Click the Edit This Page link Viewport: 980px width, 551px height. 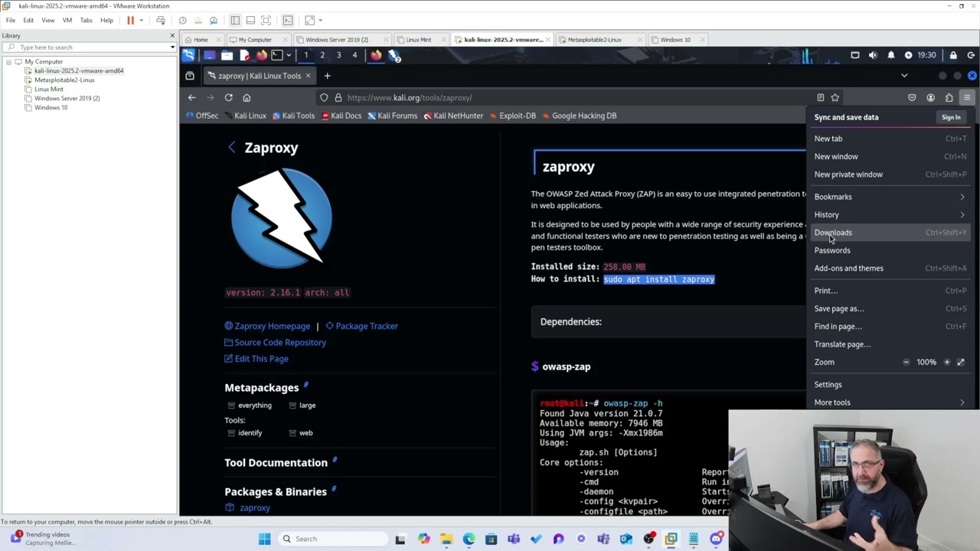(x=256, y=359)
